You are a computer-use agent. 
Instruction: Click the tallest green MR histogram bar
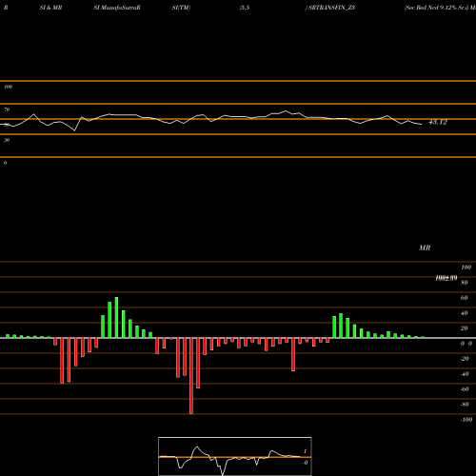pos(116,317)
